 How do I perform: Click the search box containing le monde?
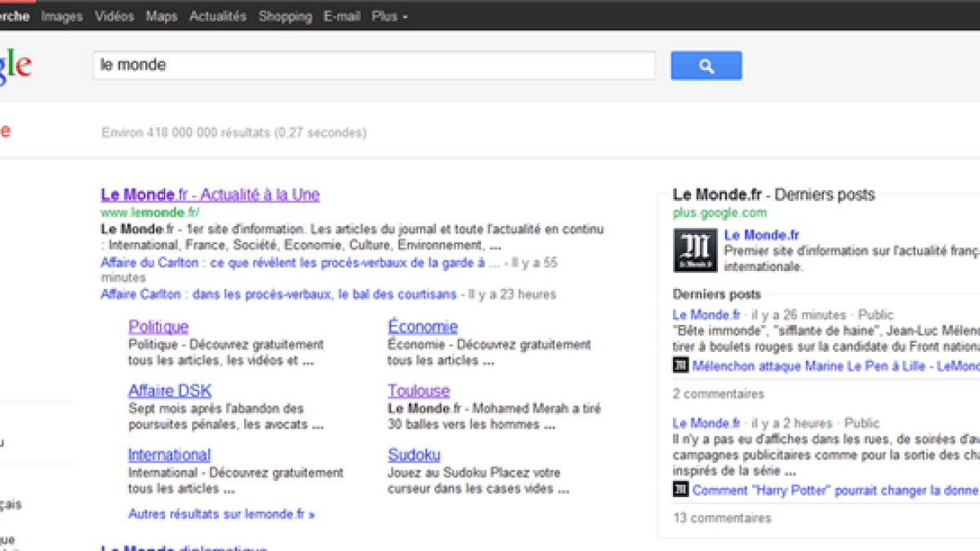click(374, 65)
